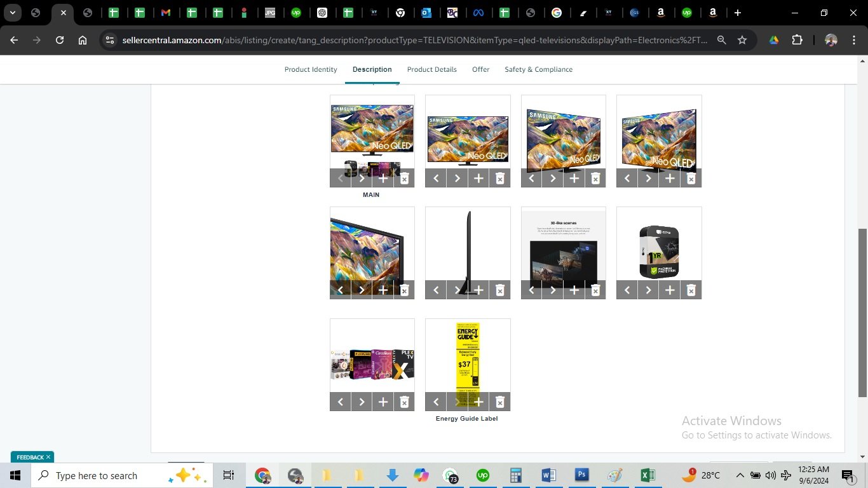Delete the MAIN product image
The image size is (868, 488).
tap(404, 179)
